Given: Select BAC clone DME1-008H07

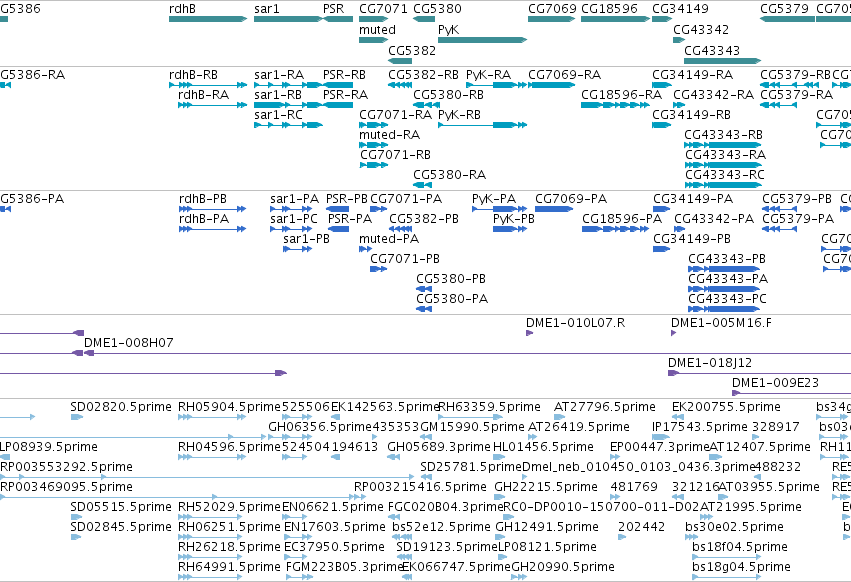Looking at the screenshot, I should tap(129, 343).
